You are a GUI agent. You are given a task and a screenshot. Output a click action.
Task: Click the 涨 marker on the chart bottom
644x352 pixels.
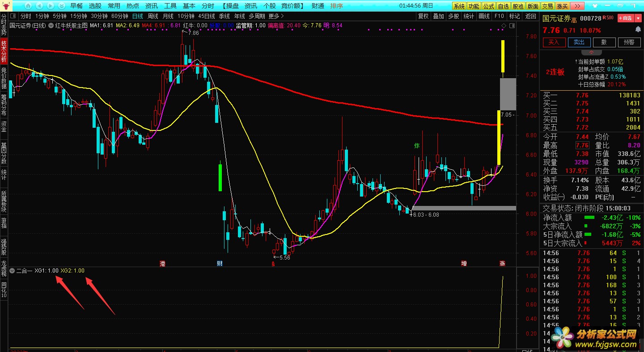point(503,264)
